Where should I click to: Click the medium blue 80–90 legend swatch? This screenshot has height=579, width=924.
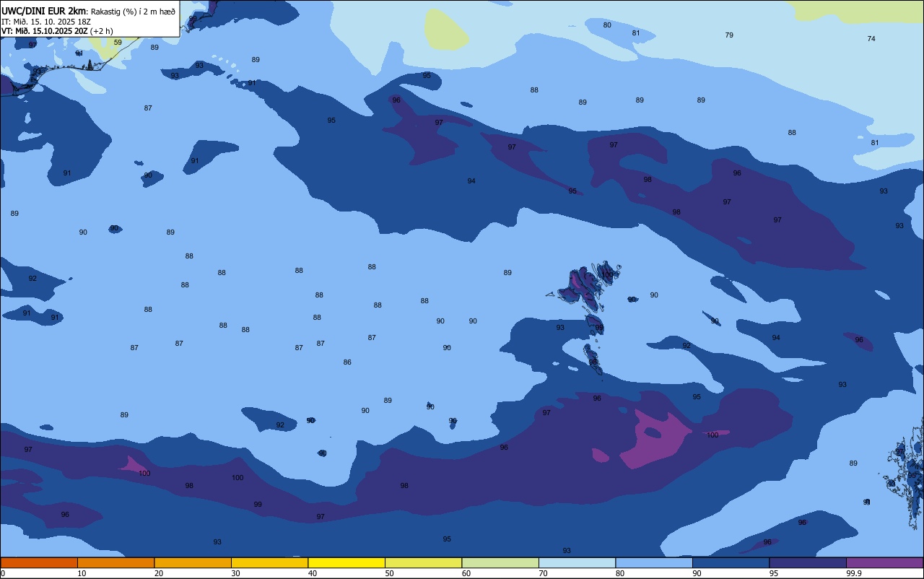(x=654, y=562)
